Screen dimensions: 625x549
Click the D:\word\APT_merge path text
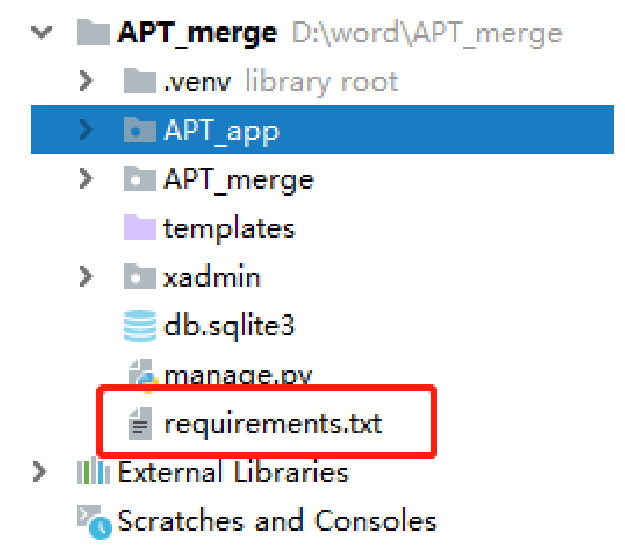(x=427, y=33)
